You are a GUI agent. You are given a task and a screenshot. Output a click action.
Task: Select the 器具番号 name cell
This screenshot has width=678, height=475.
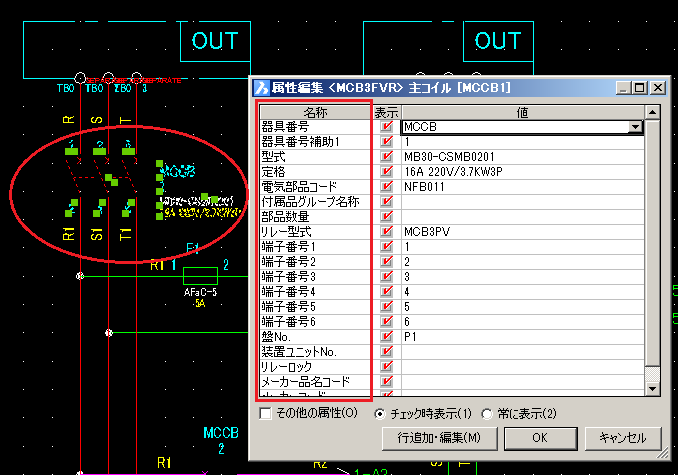coord(315,127)
